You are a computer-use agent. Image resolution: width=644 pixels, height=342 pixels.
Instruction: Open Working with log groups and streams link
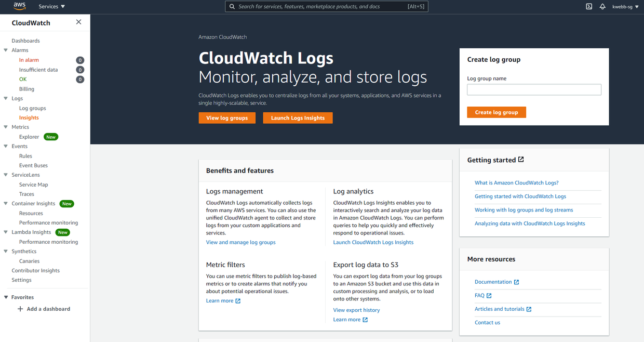(x=524, y=210)
